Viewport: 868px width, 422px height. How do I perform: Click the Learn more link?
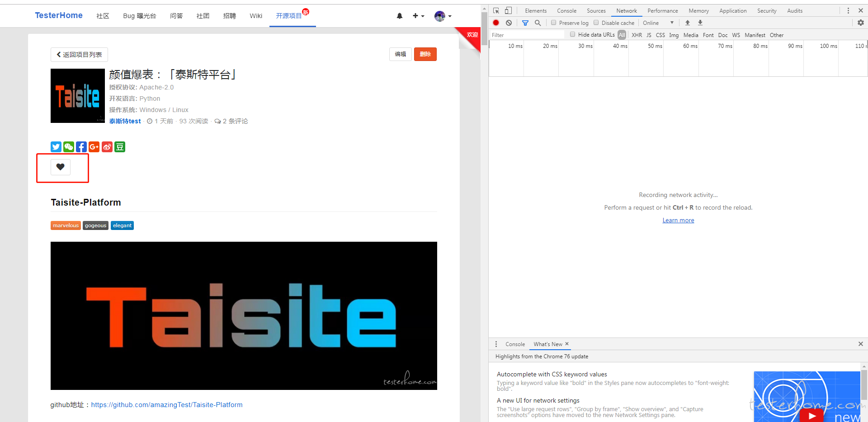[x=678, y=220]
